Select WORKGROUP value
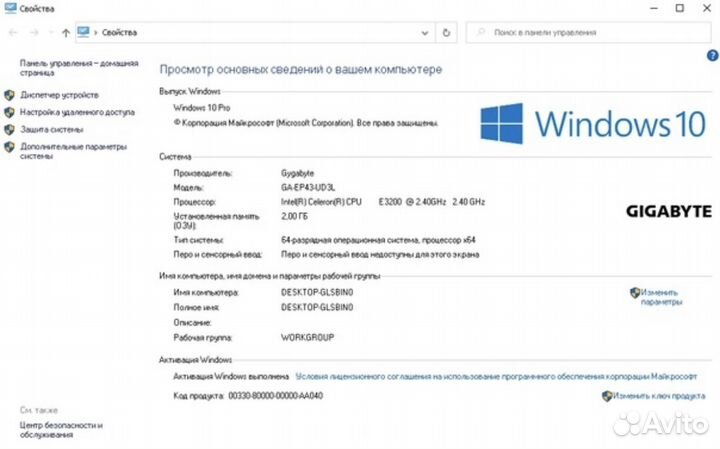The image size is (720, 449). click(x=308, y=337)
